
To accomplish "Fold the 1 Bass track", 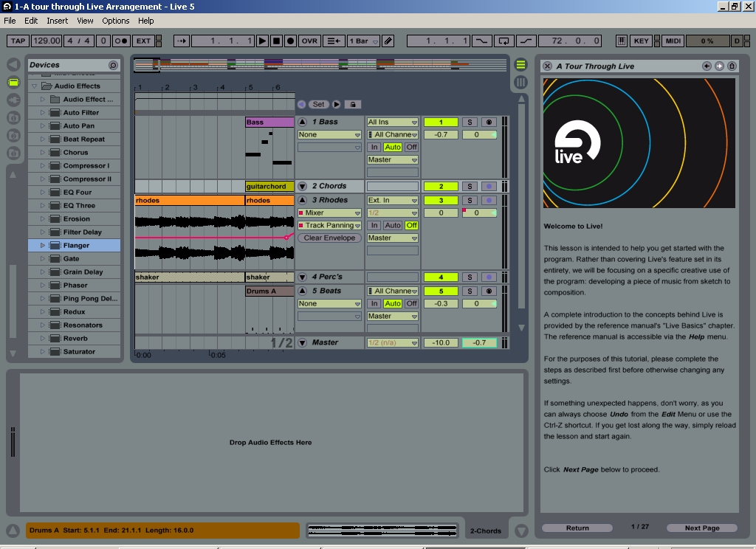I will [302, 122].
